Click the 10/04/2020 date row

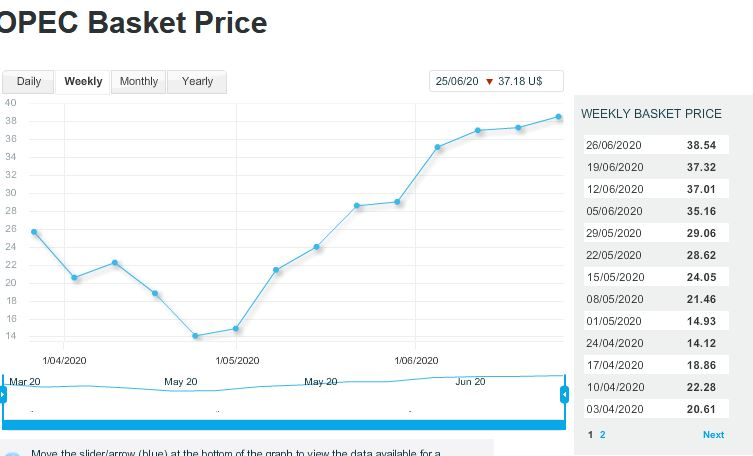tap(656, 387)
